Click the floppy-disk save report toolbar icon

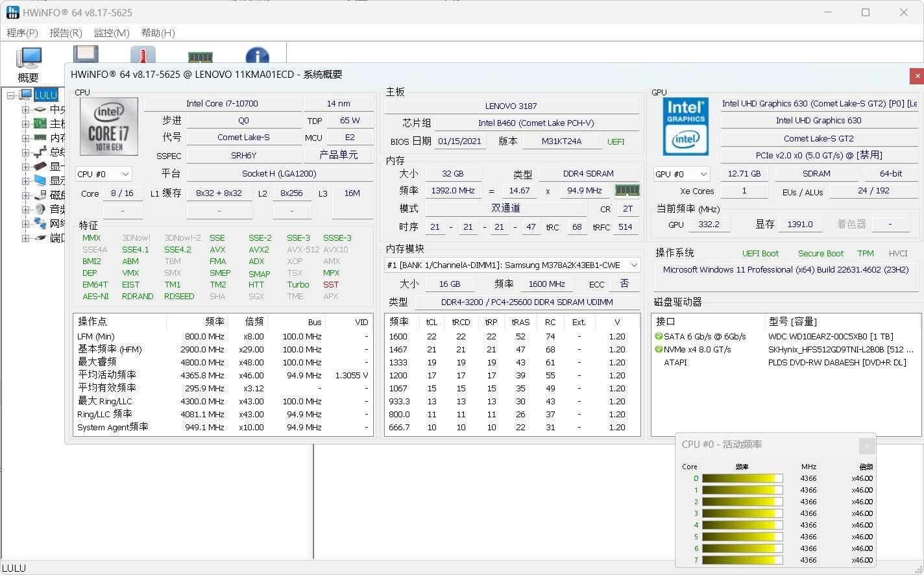(86, 55)
